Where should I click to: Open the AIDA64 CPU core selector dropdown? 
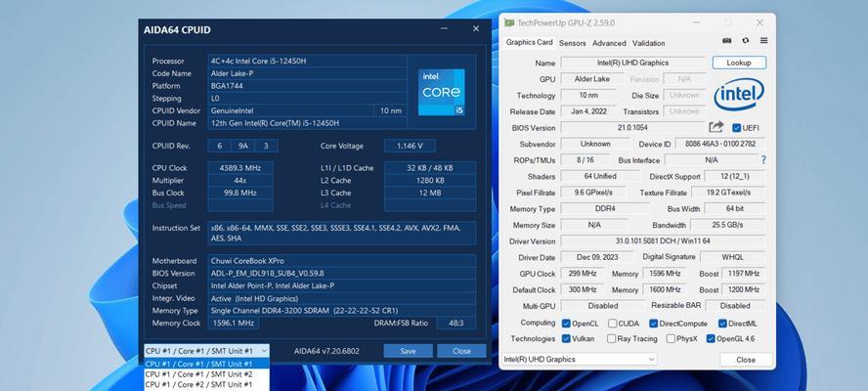207,351
